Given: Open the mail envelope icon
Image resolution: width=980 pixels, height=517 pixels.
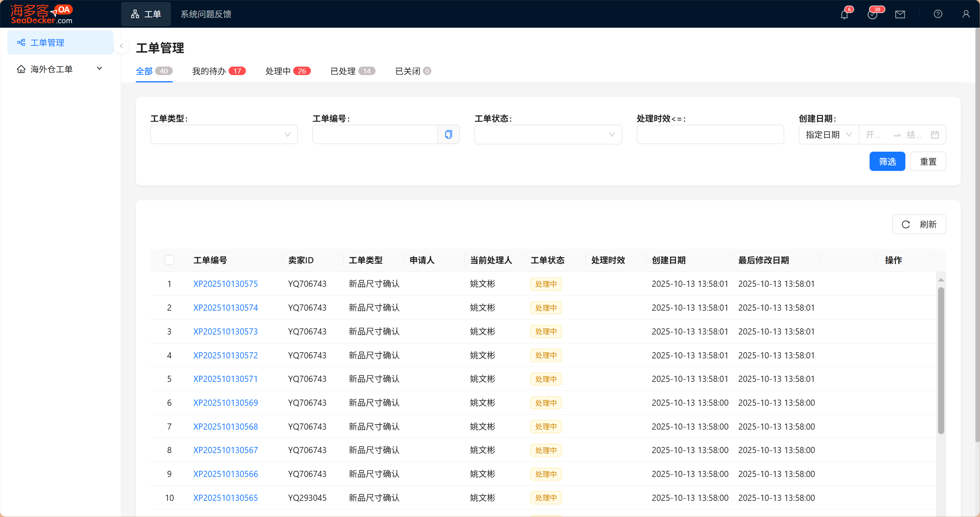Looking at the screenshot, I should (x=900, y=15).
